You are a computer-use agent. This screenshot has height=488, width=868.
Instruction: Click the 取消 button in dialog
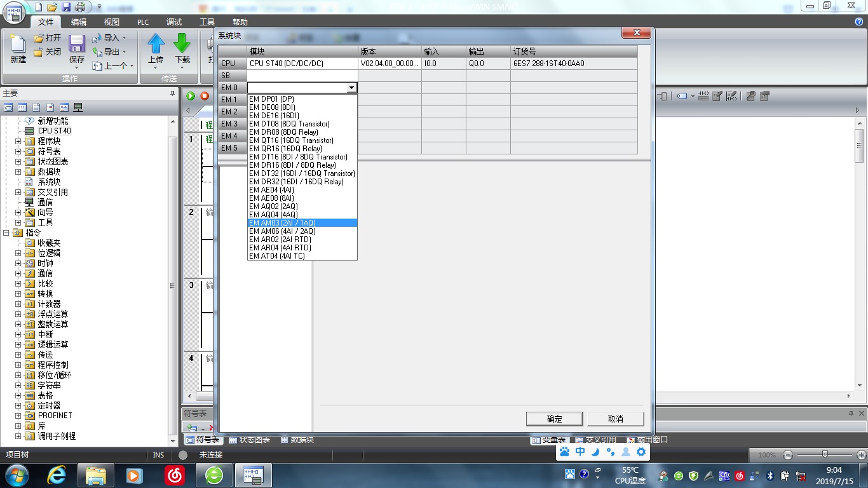pos(615,419)
